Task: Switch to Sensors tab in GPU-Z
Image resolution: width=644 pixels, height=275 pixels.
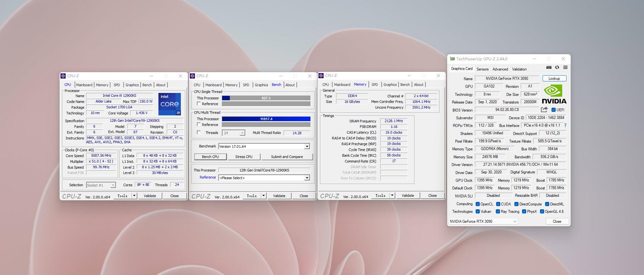Action: (482, 69)
